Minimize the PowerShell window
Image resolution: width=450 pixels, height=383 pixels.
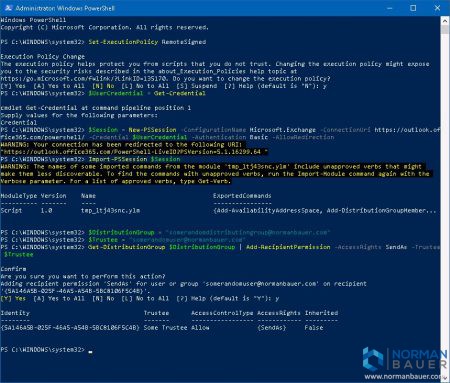[389, 8]
